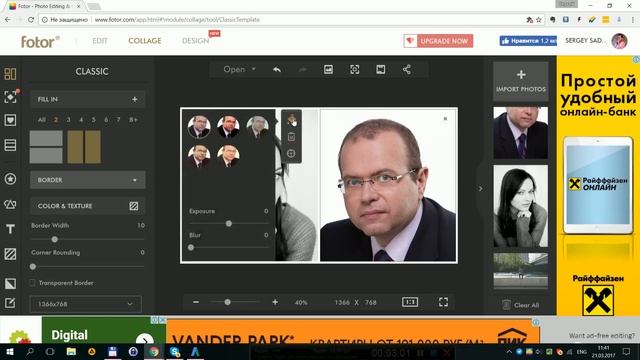
Task: Collapse the photo panel with side arrow
Action: pos(480,189)
